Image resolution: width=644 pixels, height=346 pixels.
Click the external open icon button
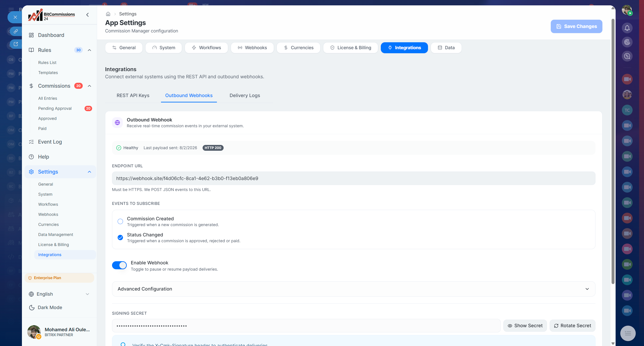[16, 44]
